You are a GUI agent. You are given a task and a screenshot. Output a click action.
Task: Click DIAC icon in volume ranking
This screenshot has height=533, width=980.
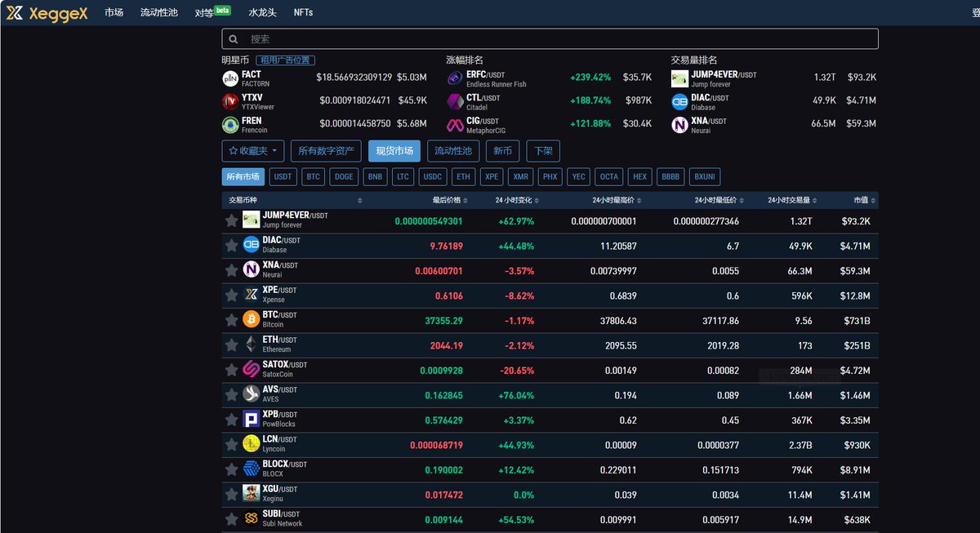[x=679, y=101]
